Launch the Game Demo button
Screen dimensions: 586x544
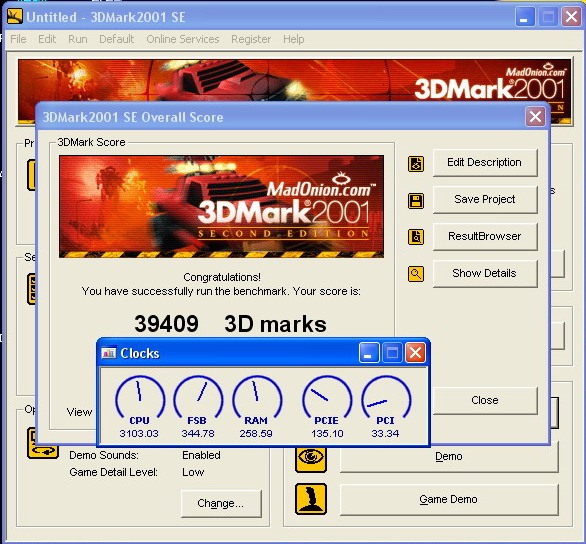449,500
